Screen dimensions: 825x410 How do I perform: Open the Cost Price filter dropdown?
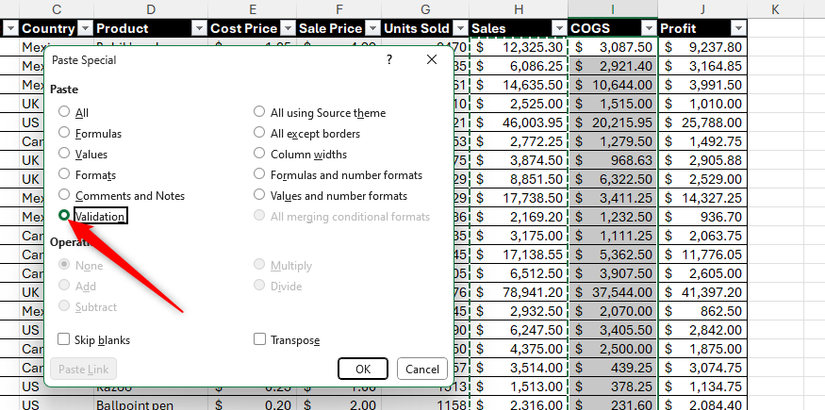point(288,28)
